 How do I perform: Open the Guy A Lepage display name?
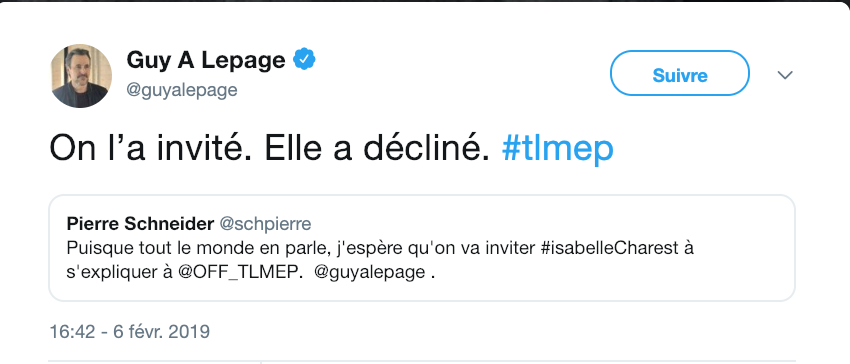pyautogui.click(x=205, y=60)
